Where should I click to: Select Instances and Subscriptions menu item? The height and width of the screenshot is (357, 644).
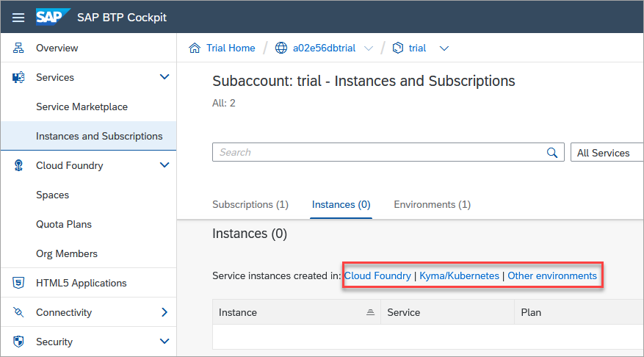[x=88, y=136]
